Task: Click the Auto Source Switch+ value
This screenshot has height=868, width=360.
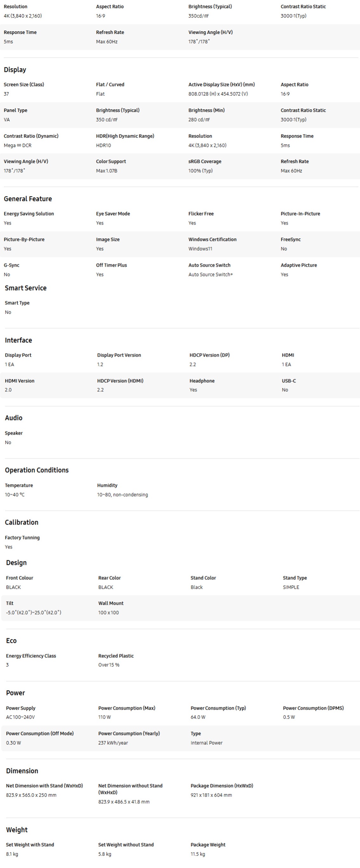Action: coord(211,274)
